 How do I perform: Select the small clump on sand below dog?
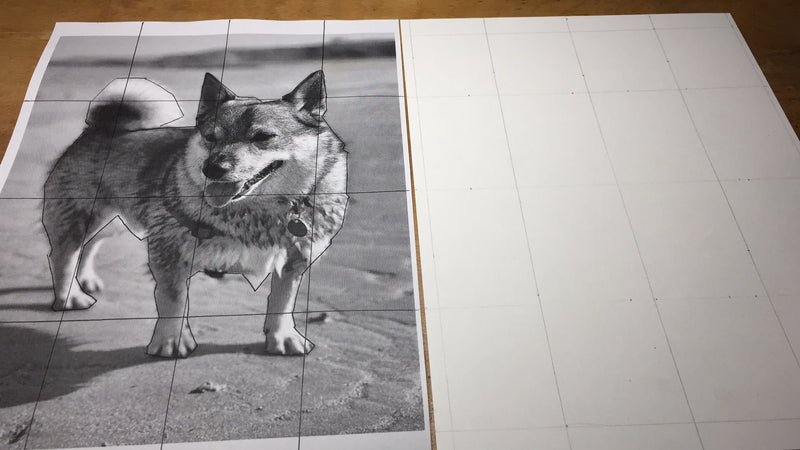[x=208, y=388]
